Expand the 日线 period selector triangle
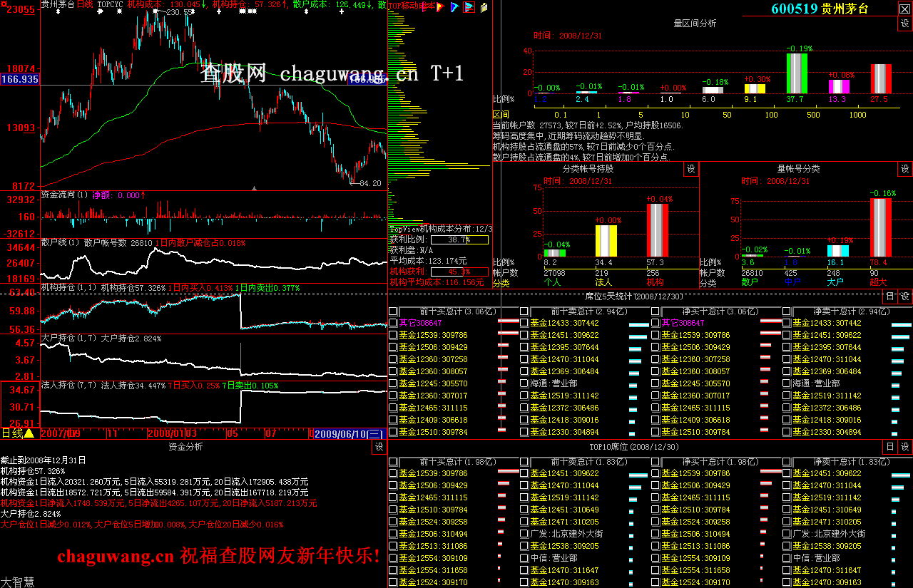Image resolution: width=913 pixels, height=588 pixels. 29,433
